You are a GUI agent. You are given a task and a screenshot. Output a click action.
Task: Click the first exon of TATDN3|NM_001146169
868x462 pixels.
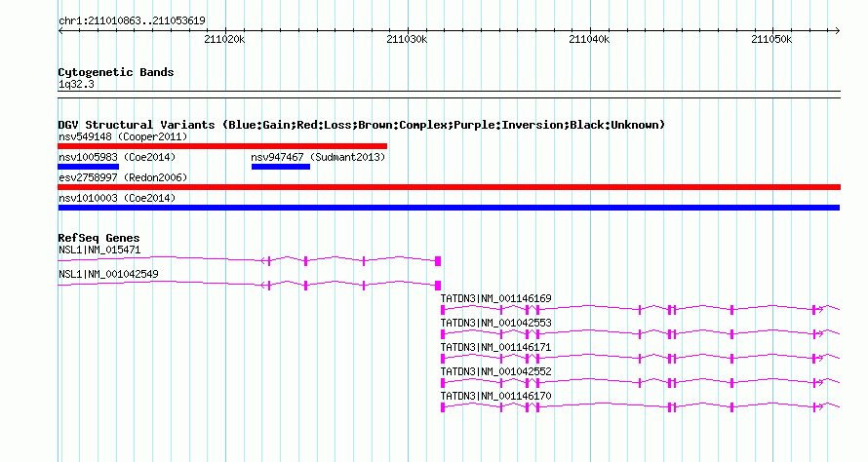(443, 310)
